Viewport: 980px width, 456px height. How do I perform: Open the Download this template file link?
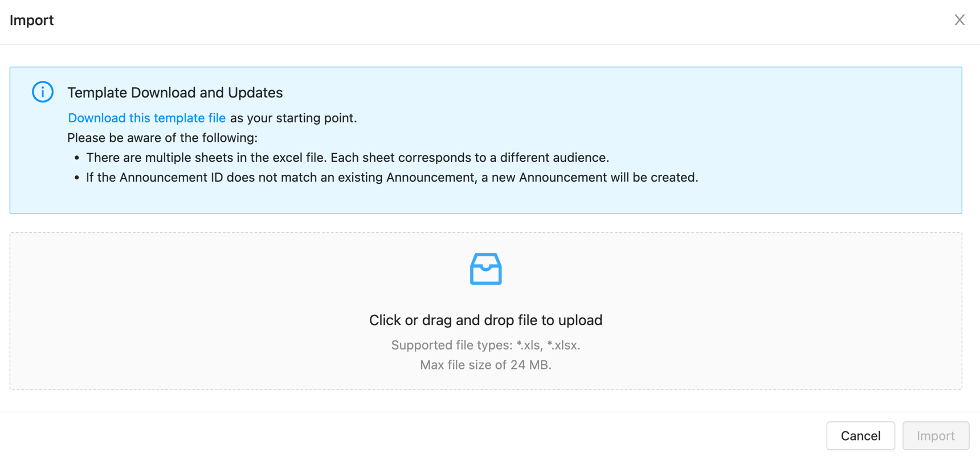(x=146, y=118)
